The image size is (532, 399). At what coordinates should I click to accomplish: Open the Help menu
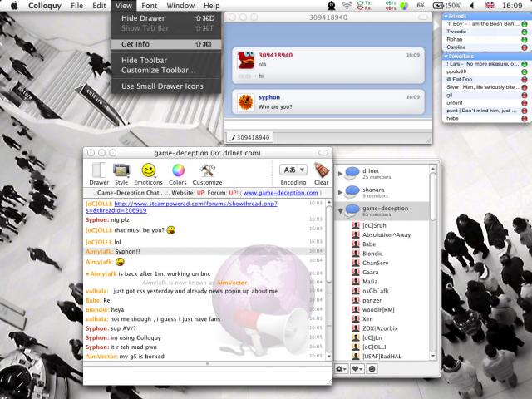pyautogui.click(x=212, y=6)
